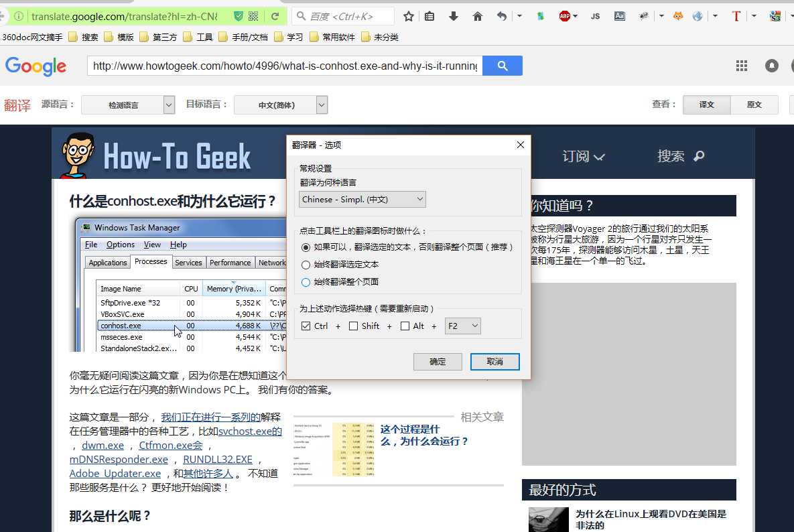Click the site info icon in the address bar
This screenshot has height=532, width=794.
(x=18, y=16)
